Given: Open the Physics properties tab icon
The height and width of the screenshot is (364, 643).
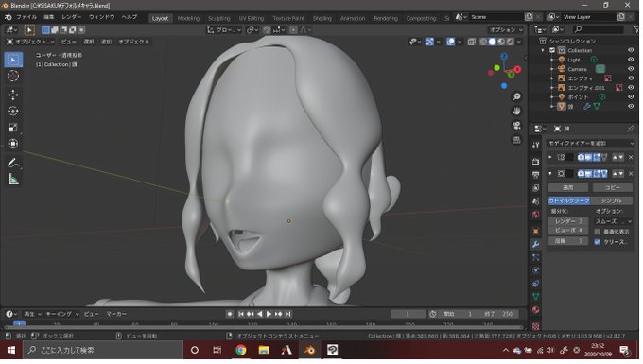Looking at the screenshot, I should pyautogui.click(x=535, y=270).
